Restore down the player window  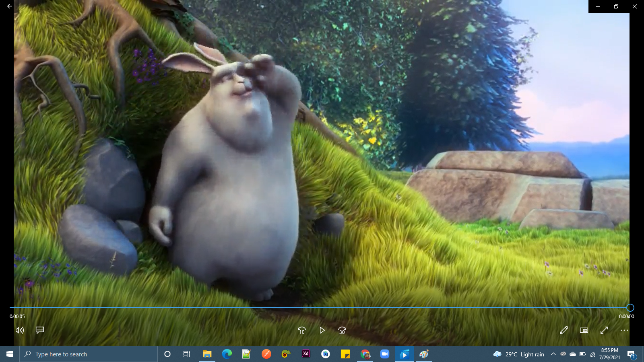click(616, 6)
